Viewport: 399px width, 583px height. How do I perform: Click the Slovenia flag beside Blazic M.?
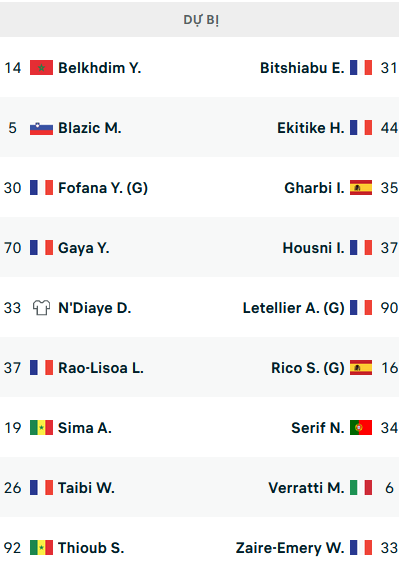coord(41,128)
